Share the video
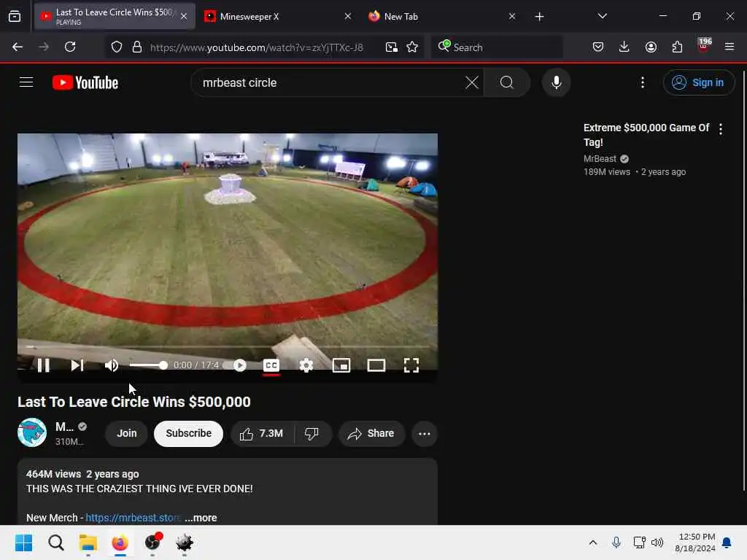Viewport: 747px width, 560px height. tap(371, 433)
